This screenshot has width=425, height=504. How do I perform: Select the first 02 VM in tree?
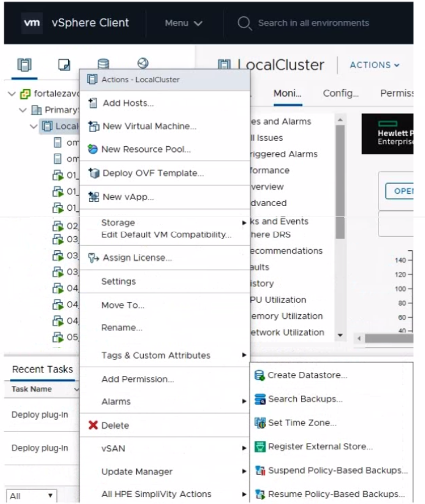(66, 226)
